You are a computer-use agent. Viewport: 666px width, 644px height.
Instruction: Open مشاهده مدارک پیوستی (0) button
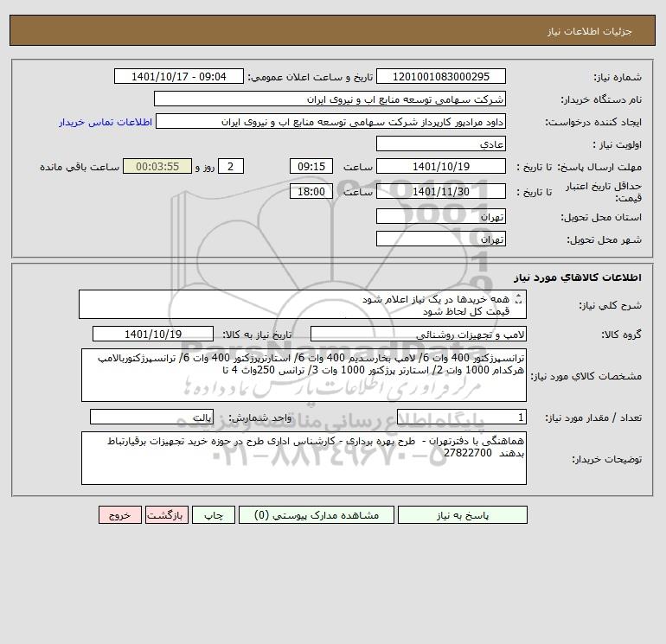tap(317, 515)
